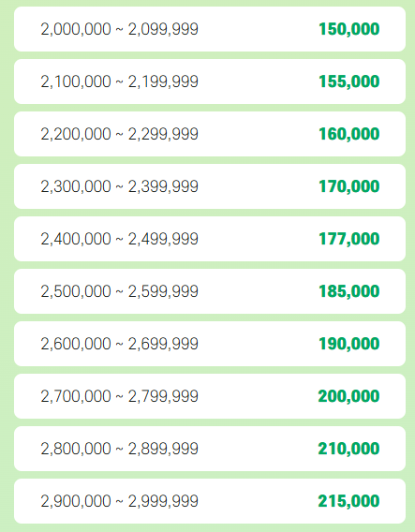Pick the 2,400,000 ~ 2,499,999 row
415x532 pixels.
pyautogui.click(x=210, y=239)
